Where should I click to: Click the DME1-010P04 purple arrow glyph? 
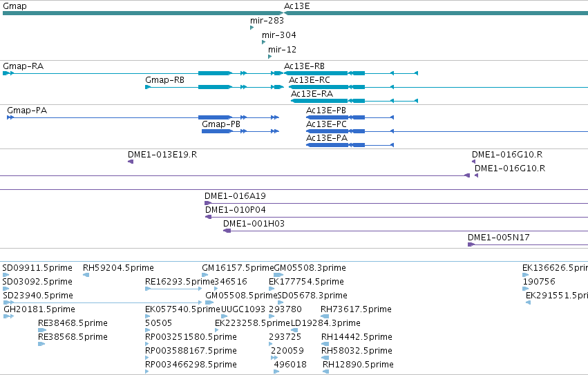pos(208,217)
